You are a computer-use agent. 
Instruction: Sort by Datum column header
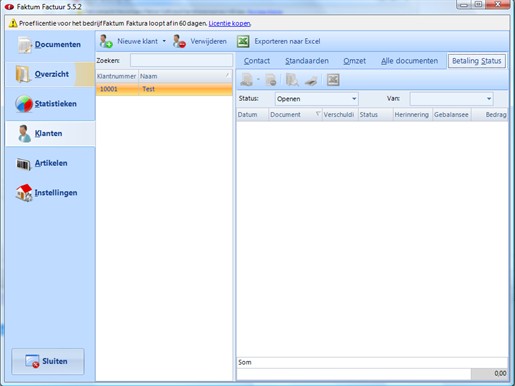click(252, 115)
